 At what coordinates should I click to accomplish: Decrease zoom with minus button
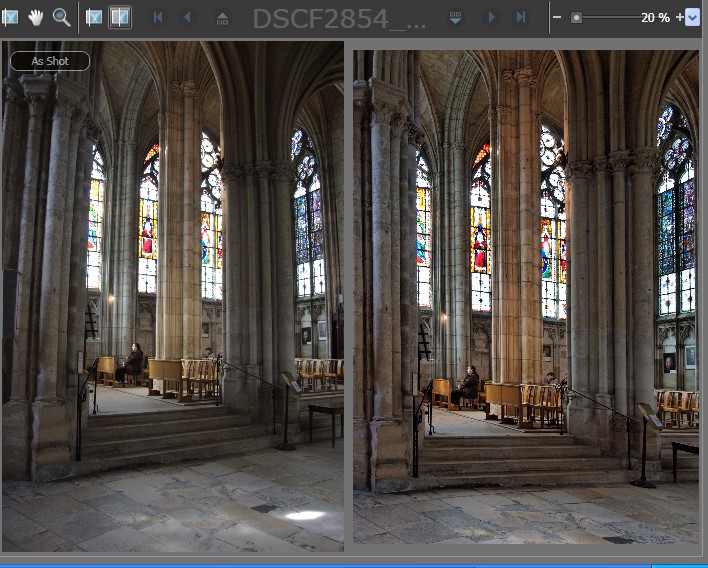[557, 18]
